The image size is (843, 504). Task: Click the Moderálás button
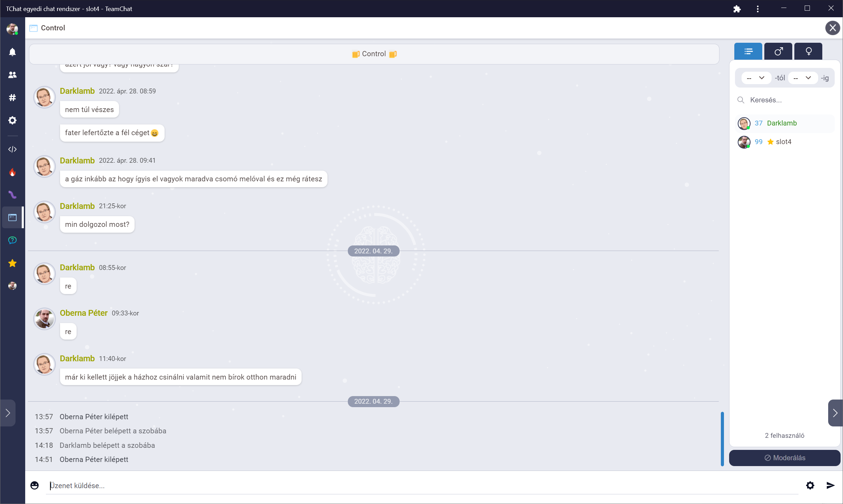click(785, 458)
